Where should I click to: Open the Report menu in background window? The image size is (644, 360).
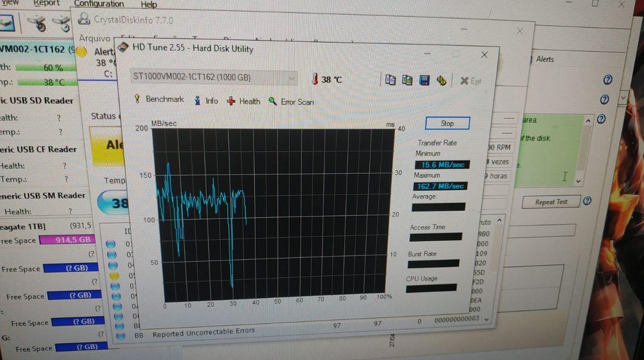pyautogui.click(x=46, y=3)
